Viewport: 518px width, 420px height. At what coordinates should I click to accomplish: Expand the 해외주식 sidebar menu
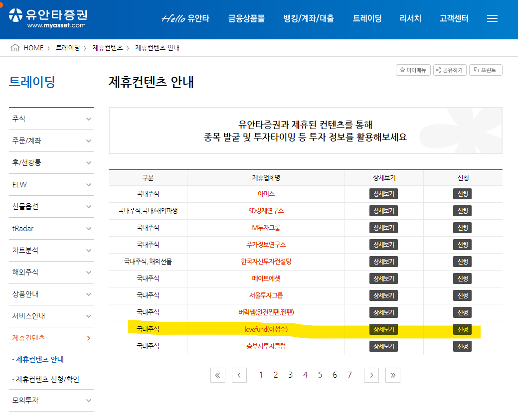coord(51,273)
